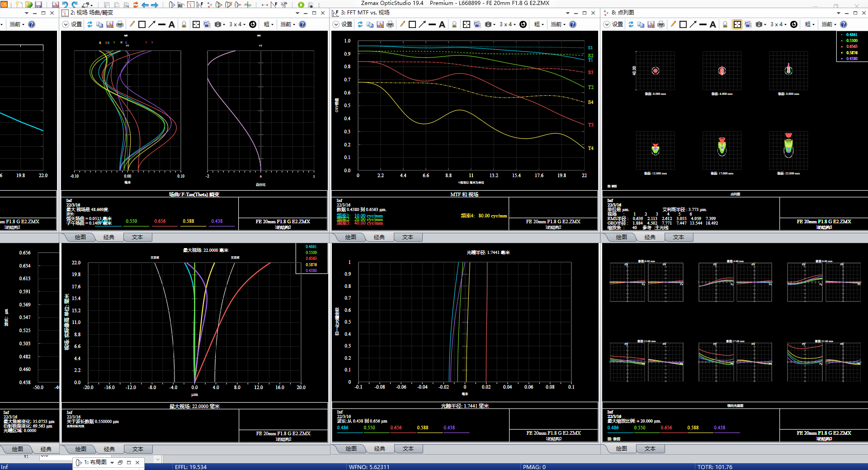Toggle active cursor in spot diagram window
868x470 pixels.
coord(737,24)
